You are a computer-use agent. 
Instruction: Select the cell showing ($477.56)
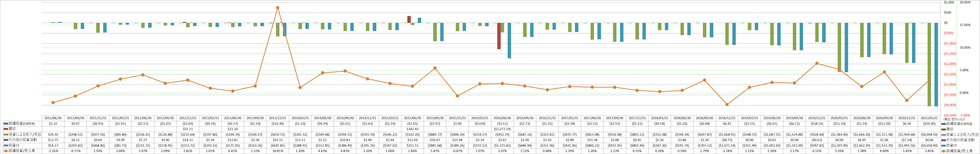tap(98, 135)
